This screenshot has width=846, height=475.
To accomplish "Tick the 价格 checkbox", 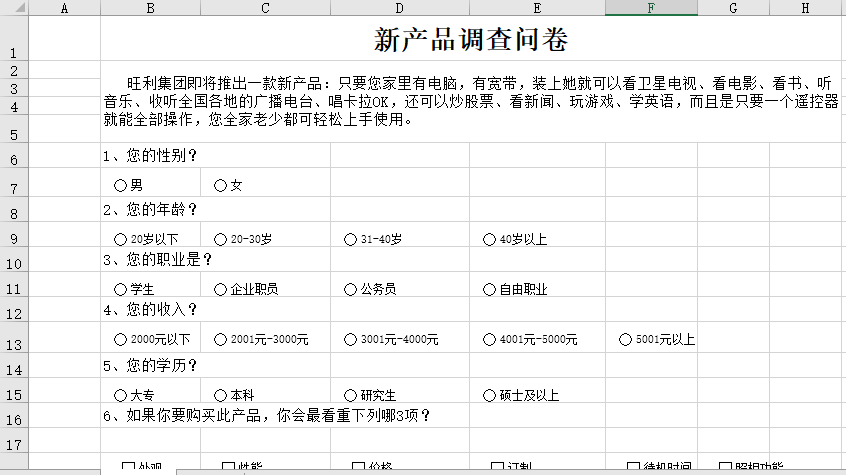I will (x=358, y=467).
